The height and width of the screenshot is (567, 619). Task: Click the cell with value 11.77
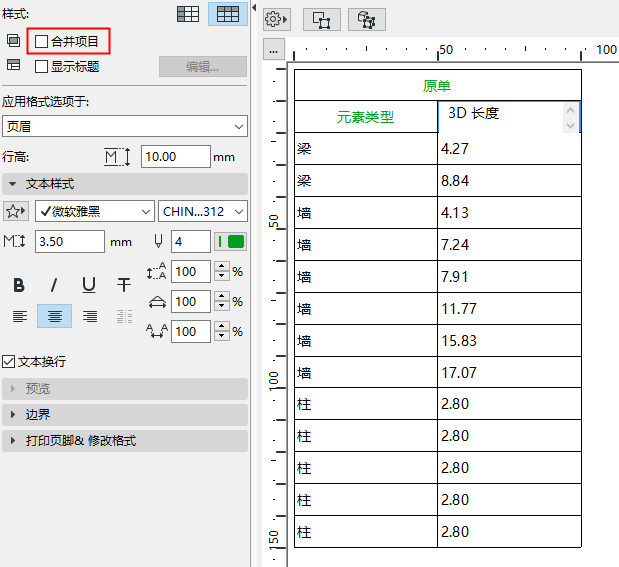tap(509, 309)
